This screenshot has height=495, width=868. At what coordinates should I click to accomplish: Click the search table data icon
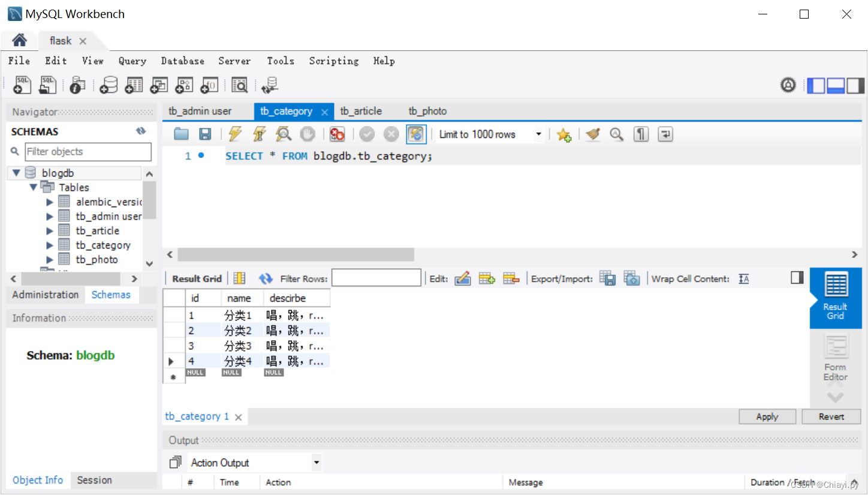coord(240,85)
